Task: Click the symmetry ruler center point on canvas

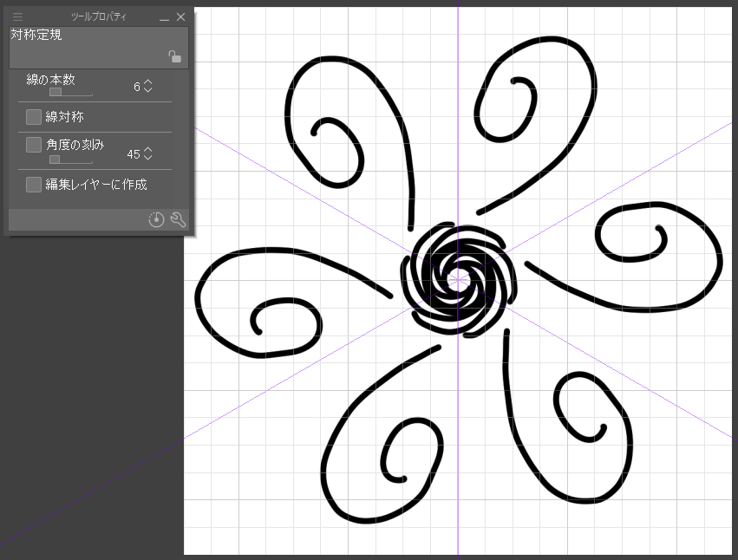Action: [x=458, y=277]
